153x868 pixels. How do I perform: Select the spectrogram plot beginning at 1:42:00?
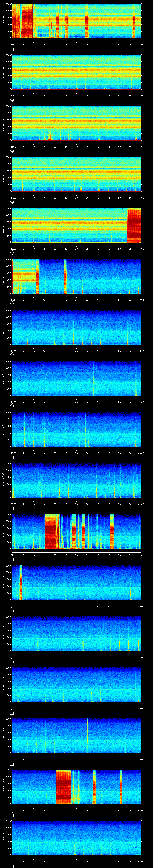tap(76, 72)
